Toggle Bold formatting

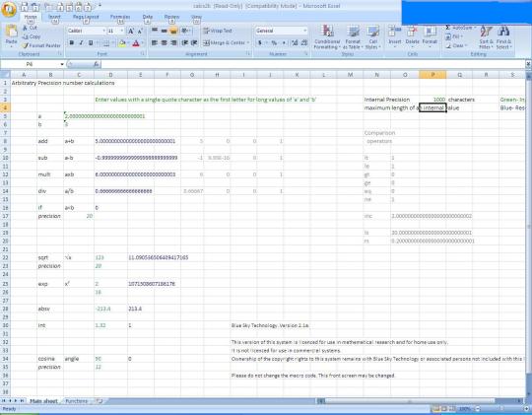point(72,42)
